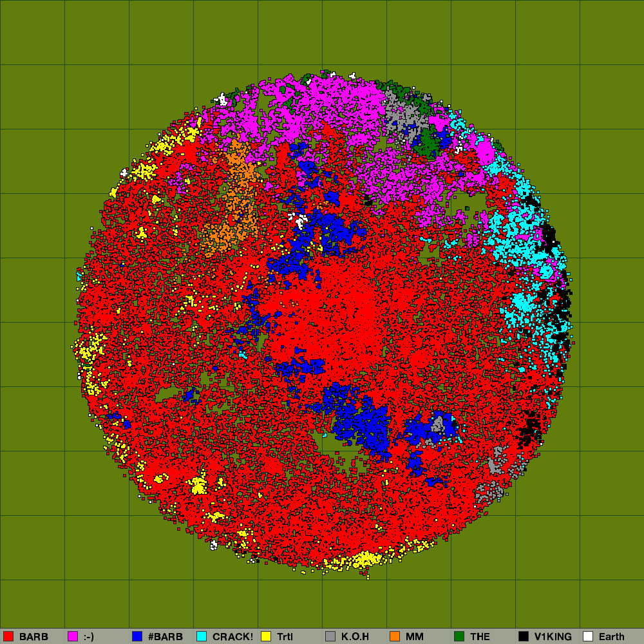Select the black V1KING legend swatch
This screenshot has width=644, height=644.
coord(524,636)
